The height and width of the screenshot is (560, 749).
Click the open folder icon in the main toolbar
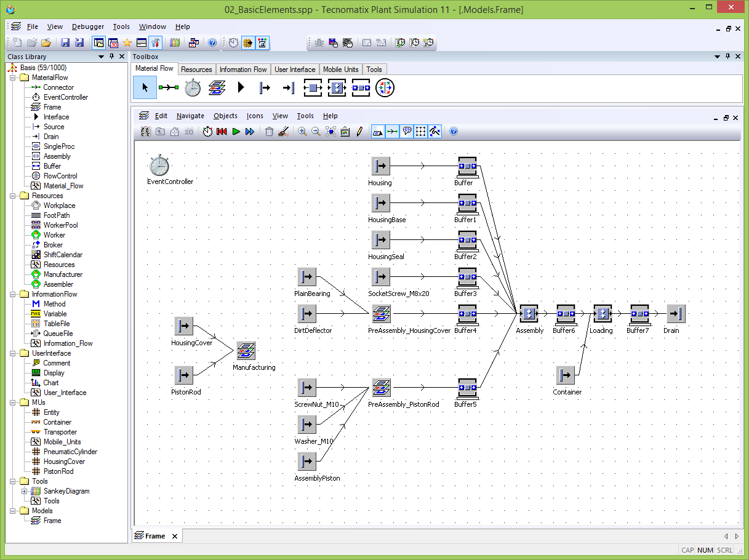click(x=46, y=42)
